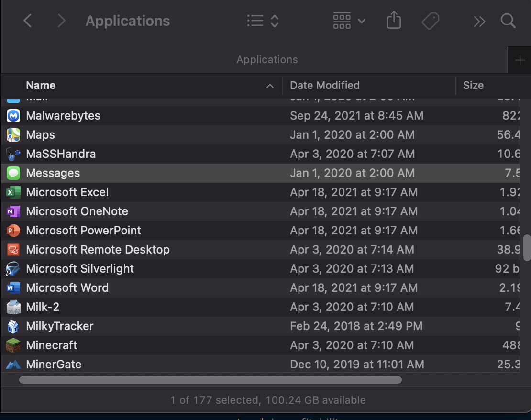Click Malwarebytes date Sep 24, 2021

[356, 116]
